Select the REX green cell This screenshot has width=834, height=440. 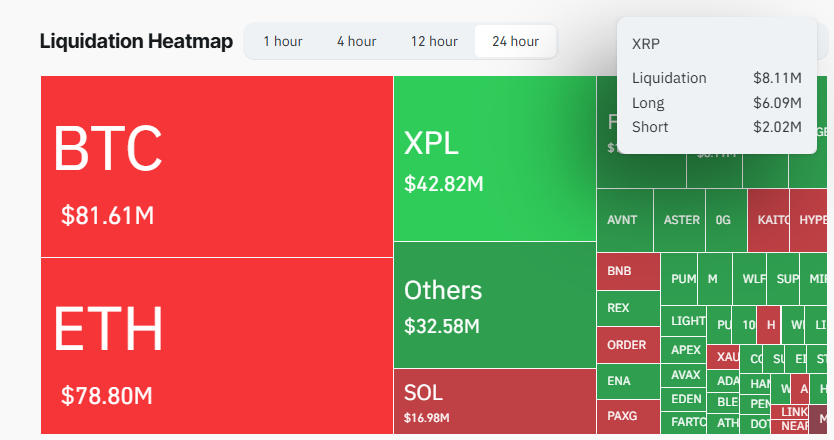click(628, 308)
